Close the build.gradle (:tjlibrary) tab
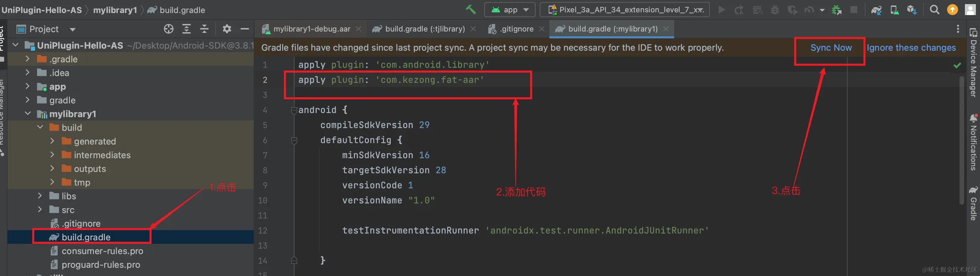 pyautogui.click(x=473, y=29)
